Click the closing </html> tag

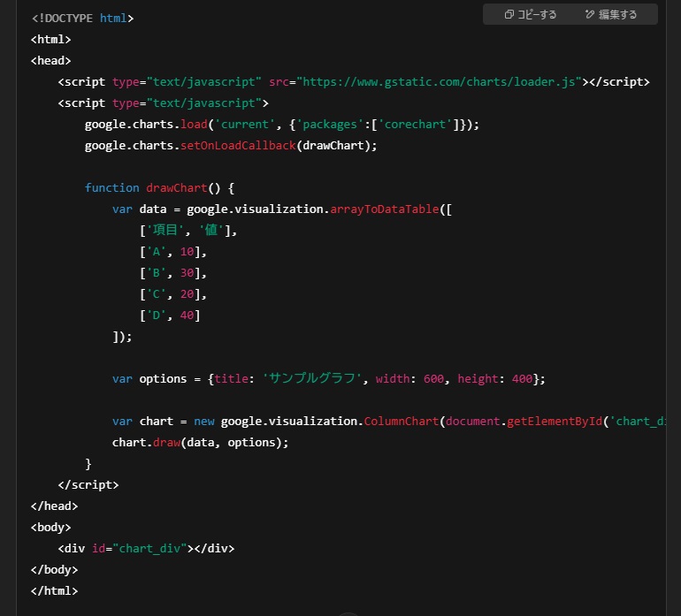point(54,591)
